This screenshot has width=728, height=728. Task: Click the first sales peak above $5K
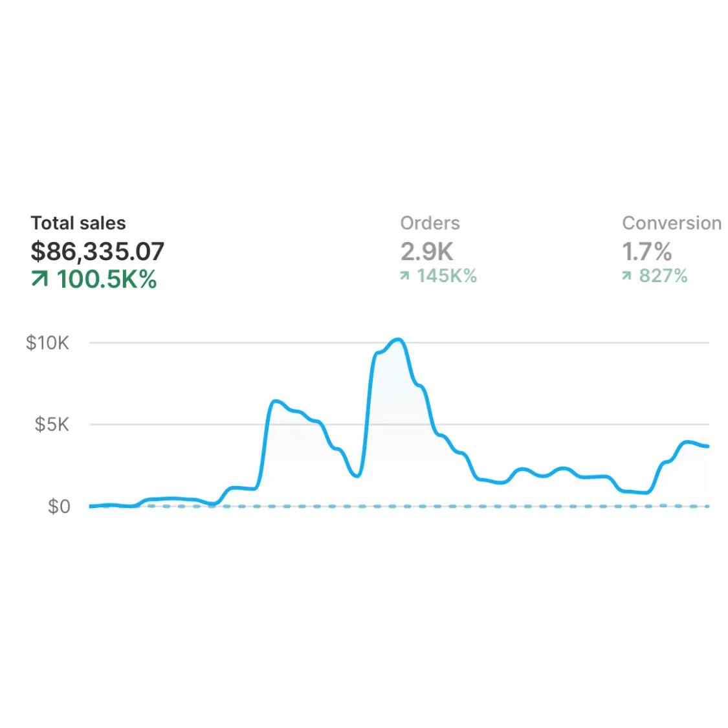(276, 401)
